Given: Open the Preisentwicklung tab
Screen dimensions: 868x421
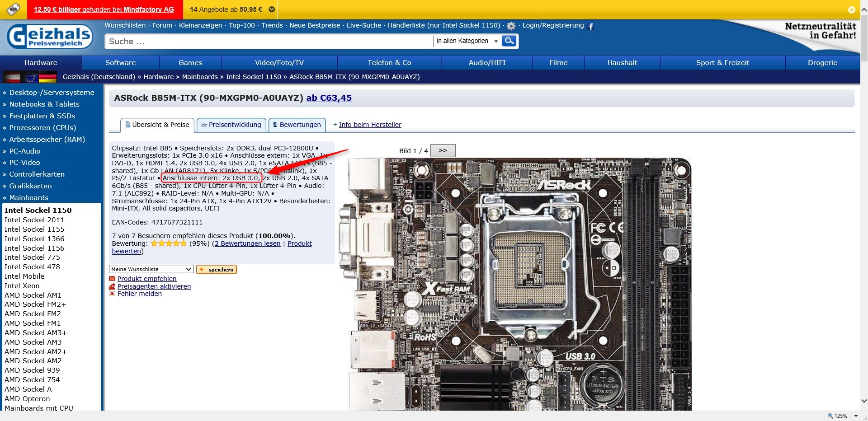Looking at the screenshot, I should click(231, 125).
